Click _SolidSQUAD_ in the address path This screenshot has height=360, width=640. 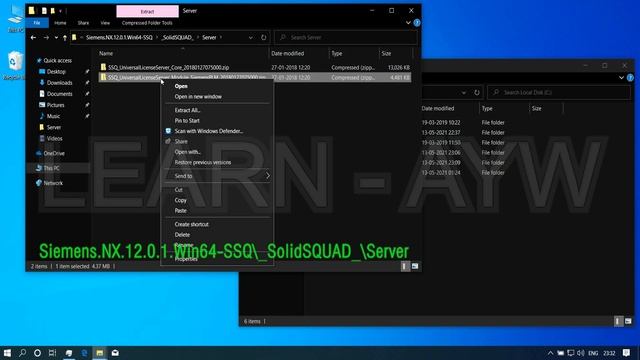[x=177, y=38]
